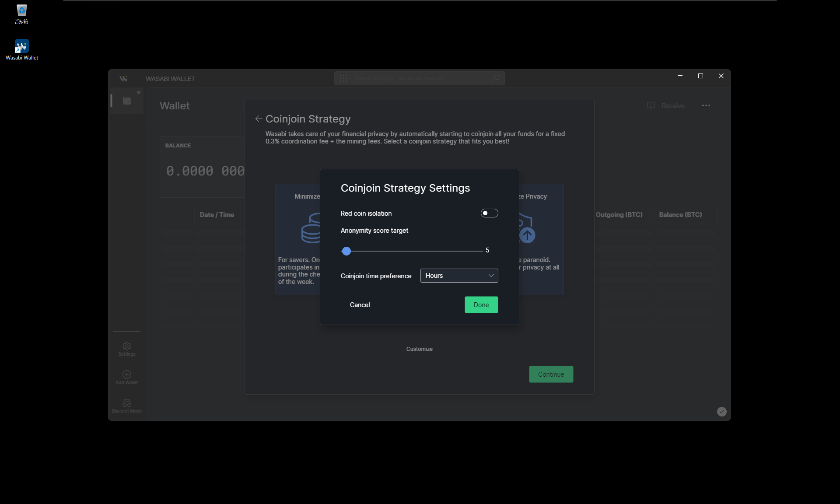
Task: Minimize the Wasabi Wallet window
Action: pos(680,76)
